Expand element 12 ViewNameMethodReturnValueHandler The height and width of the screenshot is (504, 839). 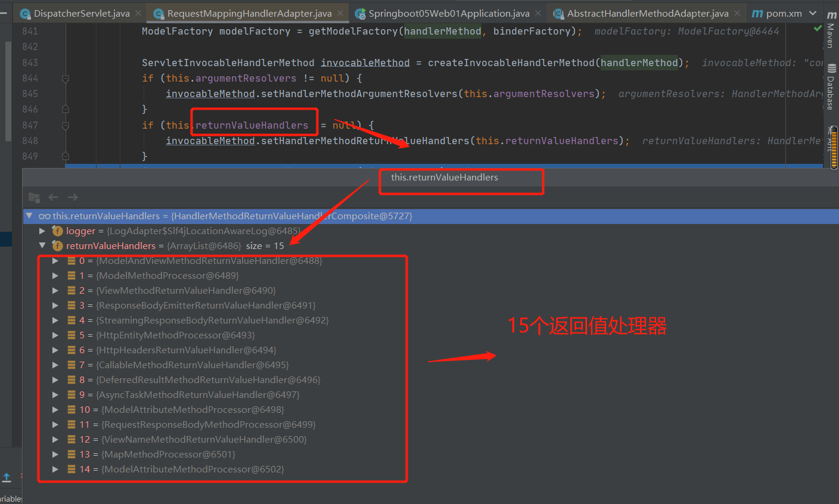(x=55, y=439)
